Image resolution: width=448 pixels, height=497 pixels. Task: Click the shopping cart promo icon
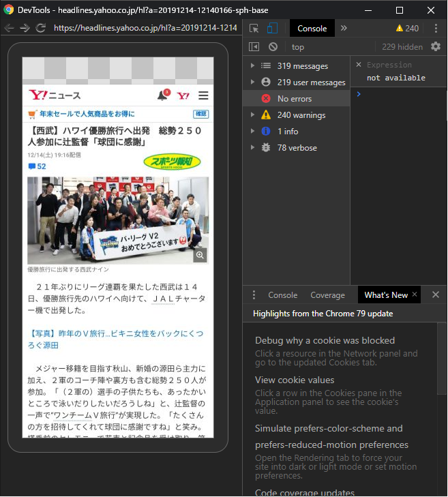(x=31, y=114)
